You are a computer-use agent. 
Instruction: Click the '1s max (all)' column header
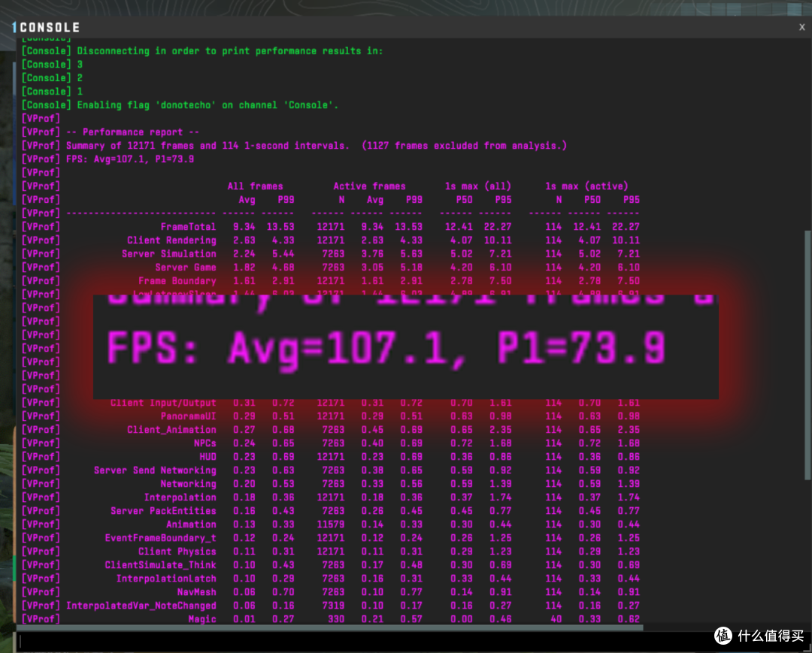point(478,186)
